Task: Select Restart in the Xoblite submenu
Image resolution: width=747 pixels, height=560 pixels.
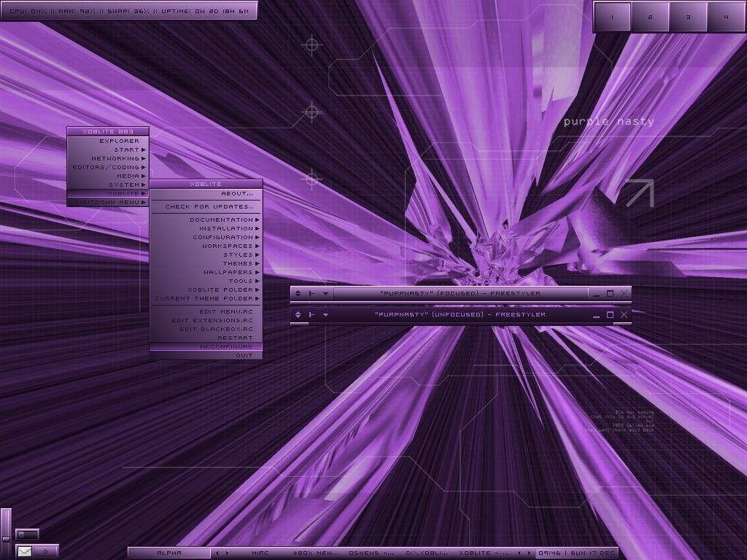Action: [x=206, y=338]
